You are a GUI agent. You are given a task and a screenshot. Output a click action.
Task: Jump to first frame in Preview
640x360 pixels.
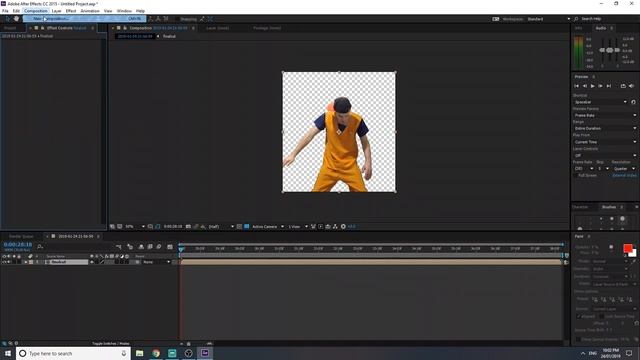[576, 86]
